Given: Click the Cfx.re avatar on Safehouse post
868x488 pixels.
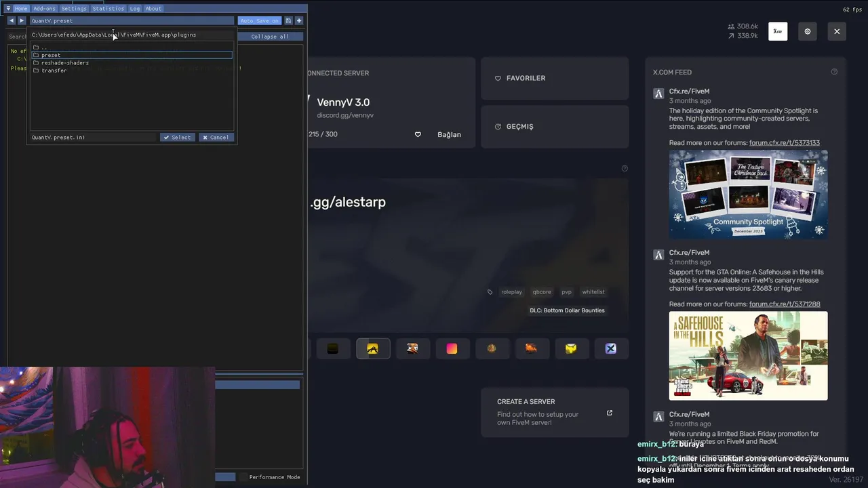Looking at the screenshot, I should coord(658,255).
